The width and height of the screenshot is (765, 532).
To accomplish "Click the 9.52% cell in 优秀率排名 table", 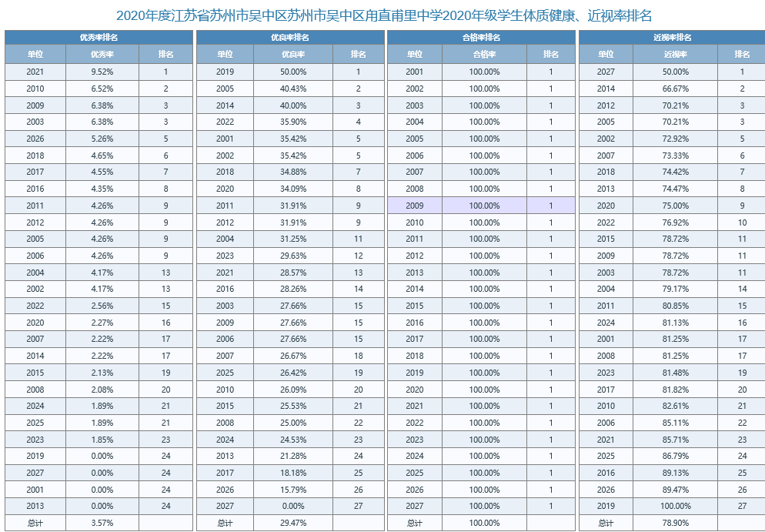I will pyautogui.click(x=102, y=72).
